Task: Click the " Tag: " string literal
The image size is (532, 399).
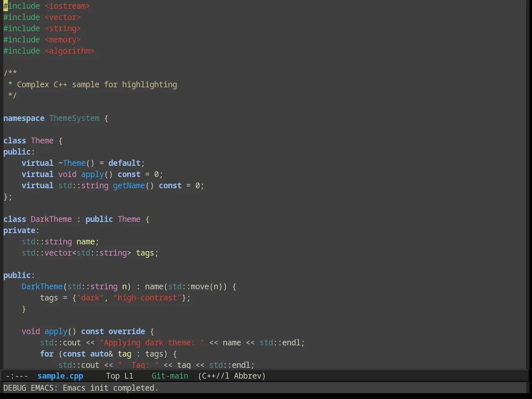Action: (138, 365)
